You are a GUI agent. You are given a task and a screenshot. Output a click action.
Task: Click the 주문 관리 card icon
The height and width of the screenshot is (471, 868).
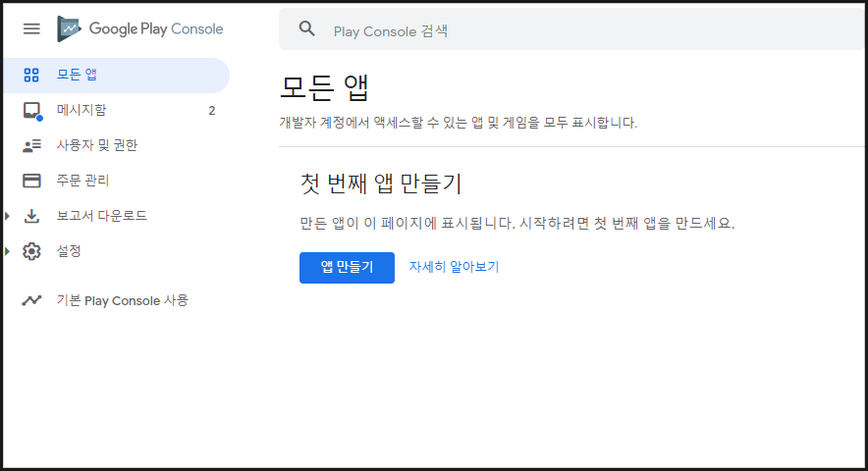pyautogui.click(x=31, y=181)
